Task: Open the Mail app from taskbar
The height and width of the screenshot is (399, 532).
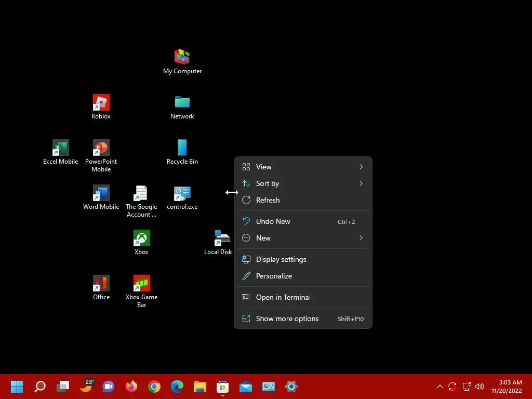Action: tap(246, 387)
